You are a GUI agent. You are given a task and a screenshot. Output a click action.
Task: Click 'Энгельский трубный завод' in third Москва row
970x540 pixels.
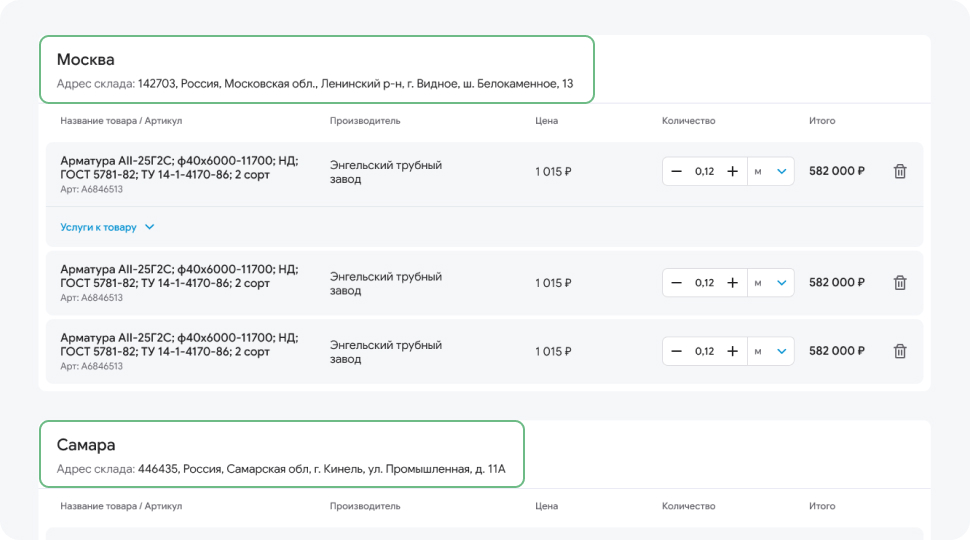click(386, 352)
